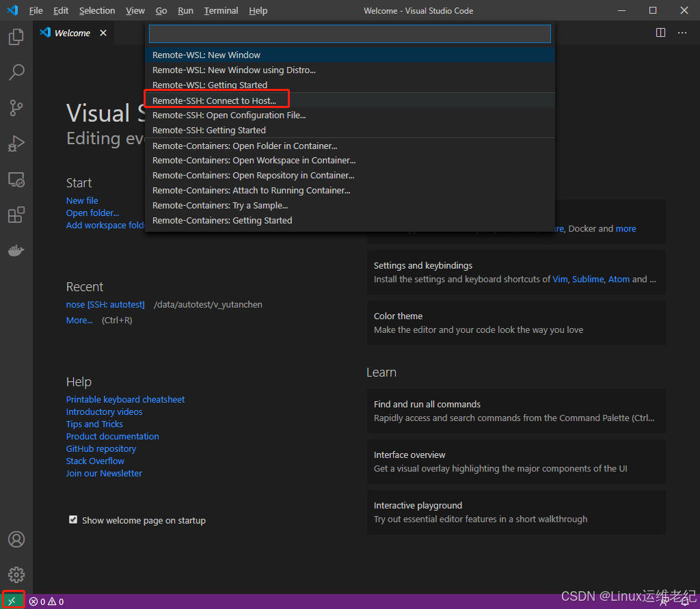Open recent nose [SSH: autotest] folder
Image resolution: width=700 pixels, height=609 pixels.
[105, 305]
